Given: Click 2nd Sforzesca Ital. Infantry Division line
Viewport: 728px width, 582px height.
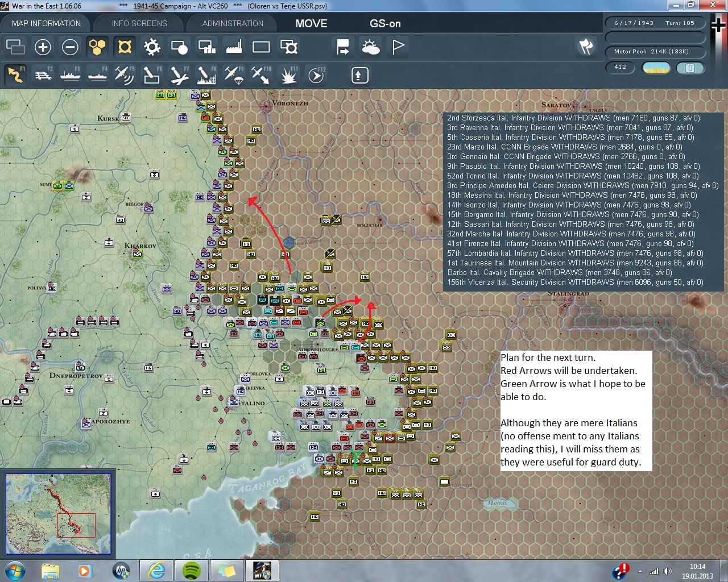Looking at the screenshot, I should tap(573, 118).
